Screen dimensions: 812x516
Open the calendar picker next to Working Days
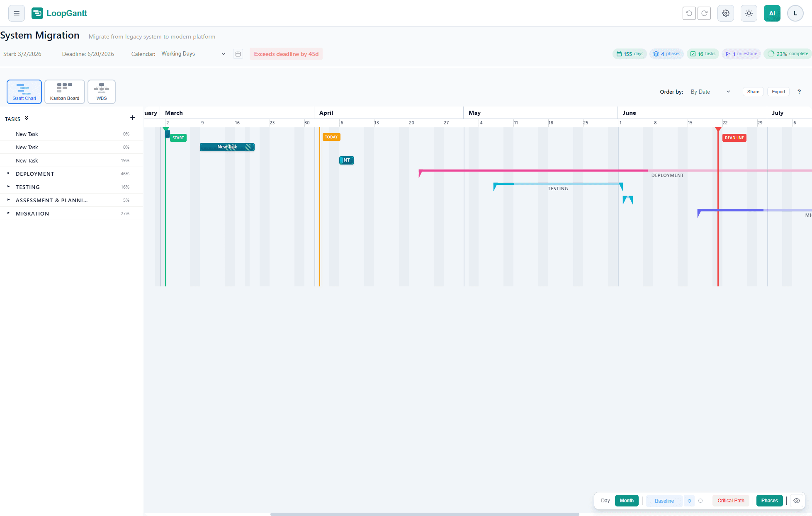[x=238, y=54]
